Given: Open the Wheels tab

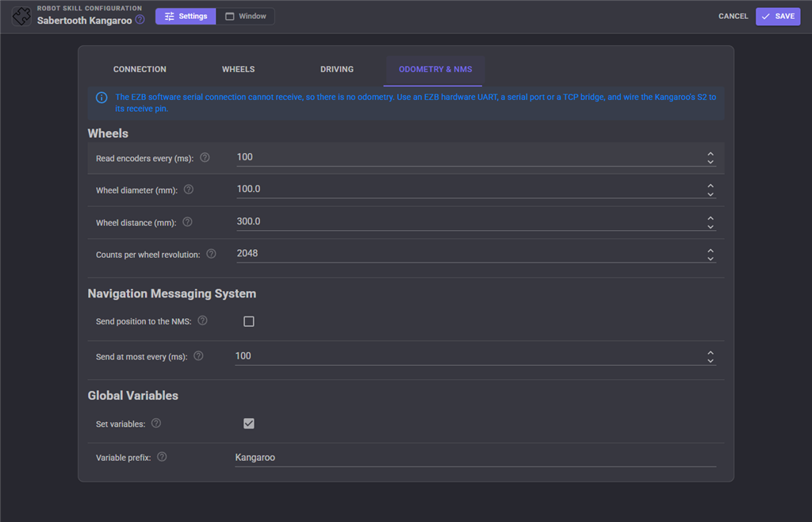Looking at the screenshot, I should pyautogui.click(x=238, y=69).
